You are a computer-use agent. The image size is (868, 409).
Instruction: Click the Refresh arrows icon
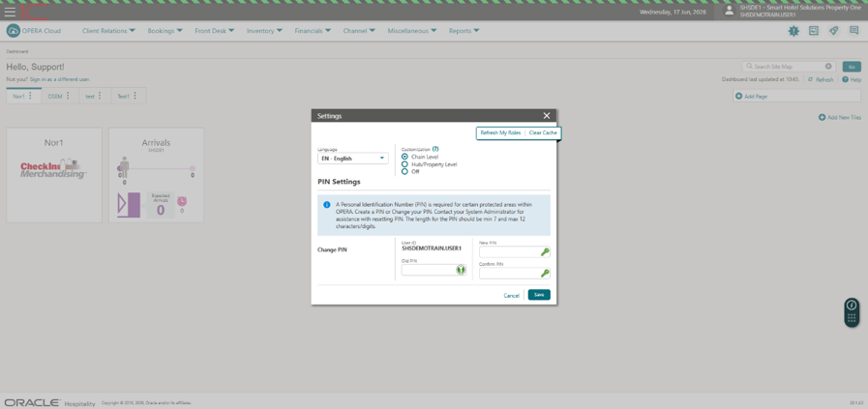pyautogui.click(x=811, y=79)
